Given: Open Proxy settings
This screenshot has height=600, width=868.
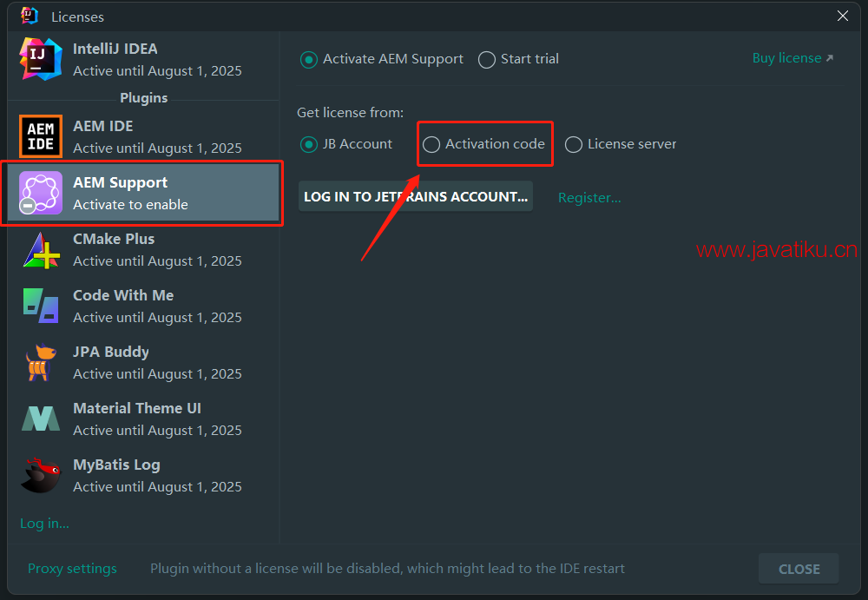Looking at the screenshot, I should [x=72, y=569].
